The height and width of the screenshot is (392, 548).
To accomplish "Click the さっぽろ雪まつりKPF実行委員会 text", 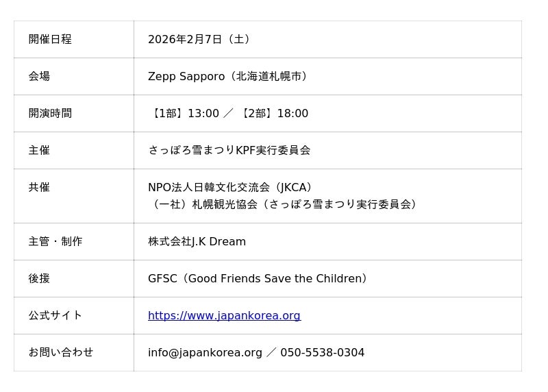I will click(x=229, y=151).
